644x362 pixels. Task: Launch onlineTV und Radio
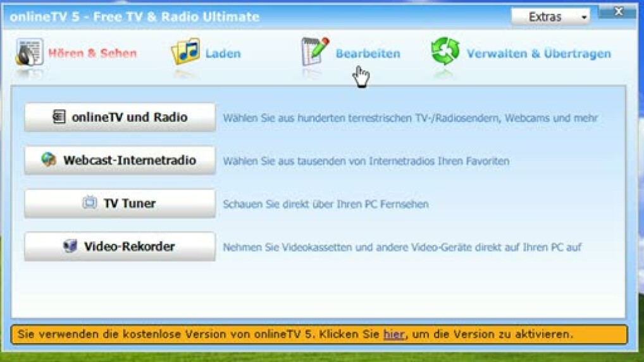(120, 118)
